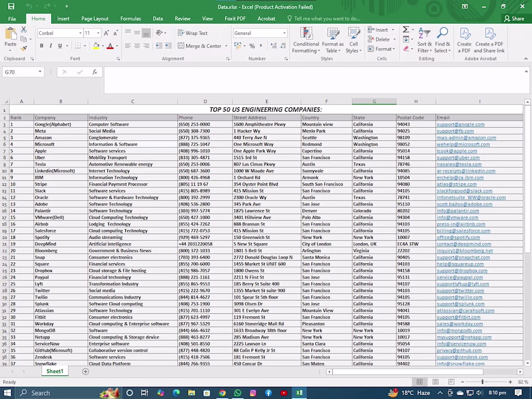This screenshot has height=399, width=532.
Task: Click the Share button
Action: coord(514,18)
